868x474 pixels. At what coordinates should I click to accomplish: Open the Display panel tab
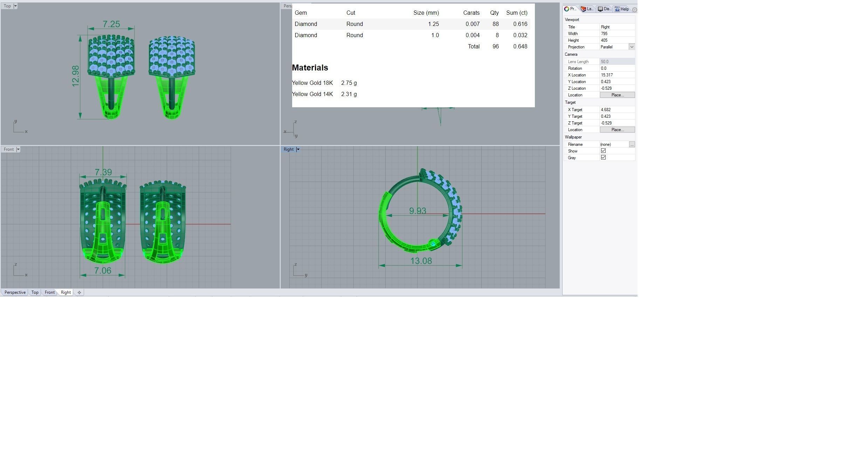click(605, 9)
